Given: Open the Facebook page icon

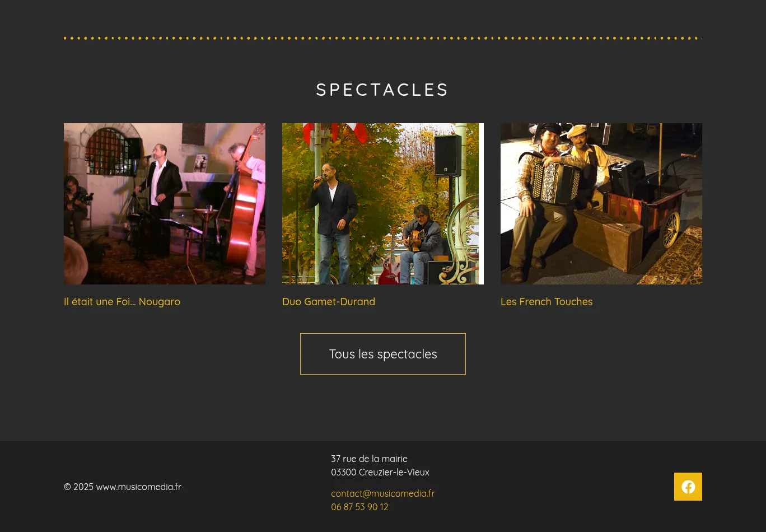Looking at the screenshot, I should (688, 487).
